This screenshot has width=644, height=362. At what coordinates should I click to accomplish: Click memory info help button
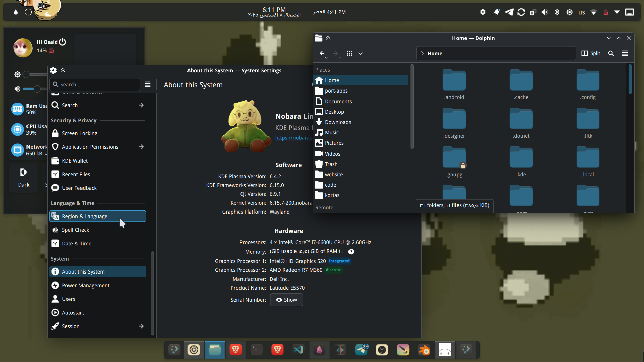pos(351,252)
